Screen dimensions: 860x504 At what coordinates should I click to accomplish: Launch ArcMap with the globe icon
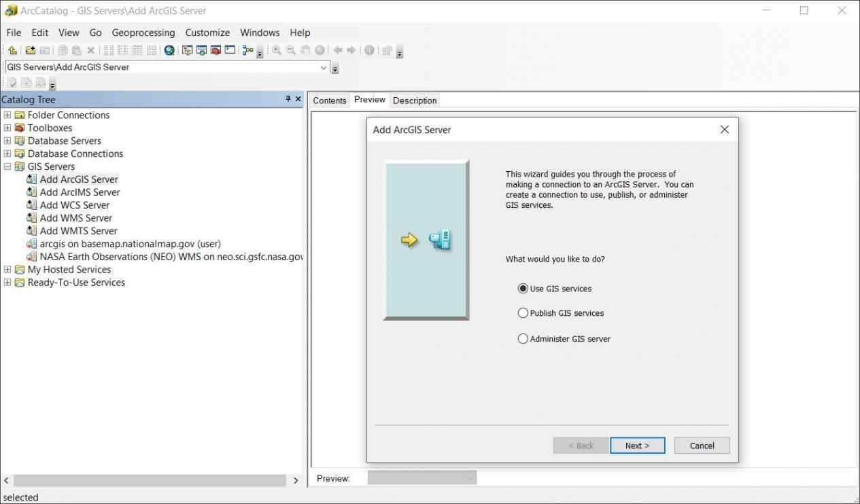click(x=169, y=50)
